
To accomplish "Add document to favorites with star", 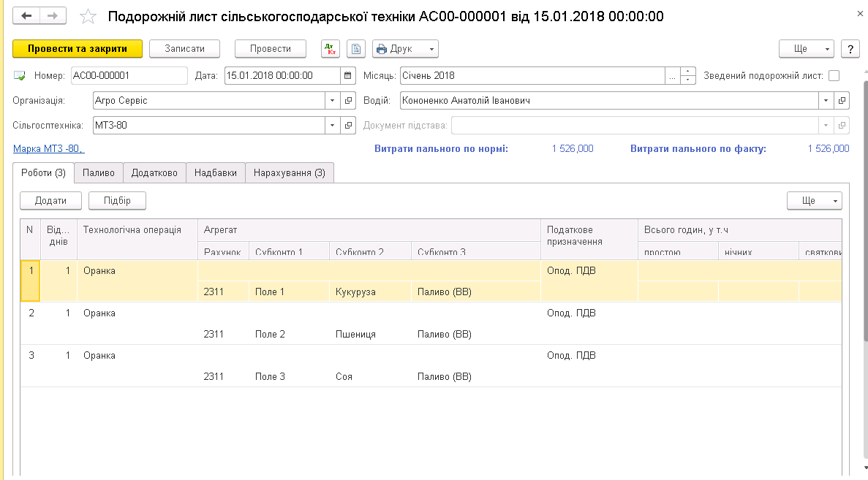I will click(x=88, y=16).
